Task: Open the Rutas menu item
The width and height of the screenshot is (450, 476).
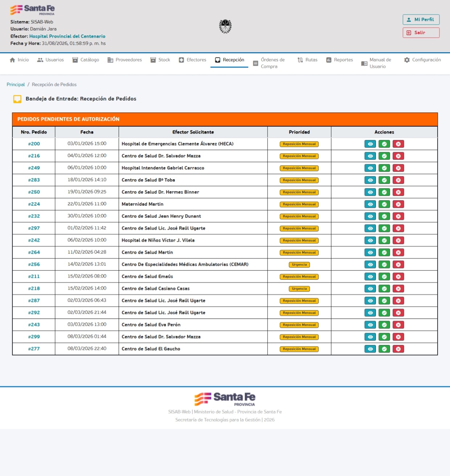Action: tap(307, 60)
